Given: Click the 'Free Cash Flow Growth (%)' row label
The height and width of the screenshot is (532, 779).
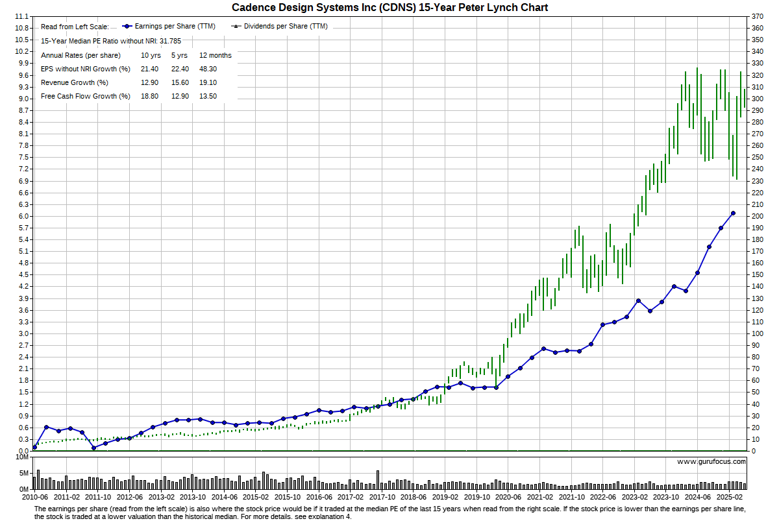Looking at the screenshot, I should [x=86, y=96].
